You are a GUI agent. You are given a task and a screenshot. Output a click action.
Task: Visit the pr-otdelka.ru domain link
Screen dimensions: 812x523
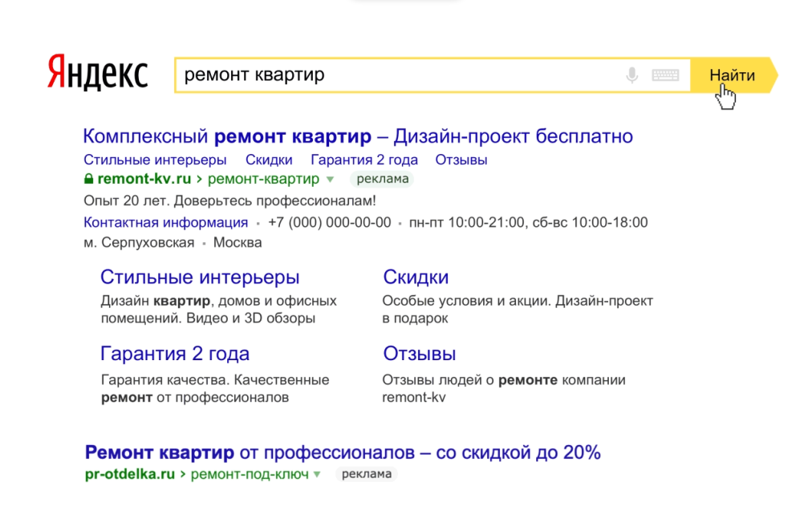(x=130, y=474)
